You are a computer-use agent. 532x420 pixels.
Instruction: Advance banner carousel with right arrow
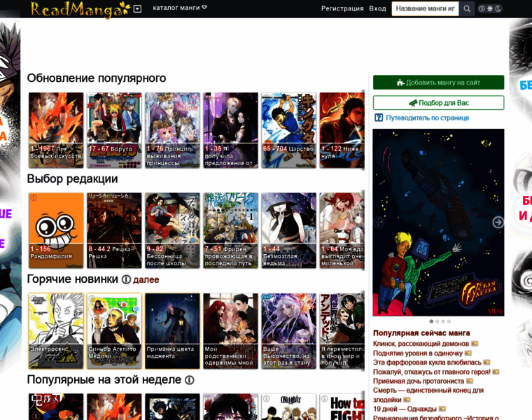[x=498, y=223]
